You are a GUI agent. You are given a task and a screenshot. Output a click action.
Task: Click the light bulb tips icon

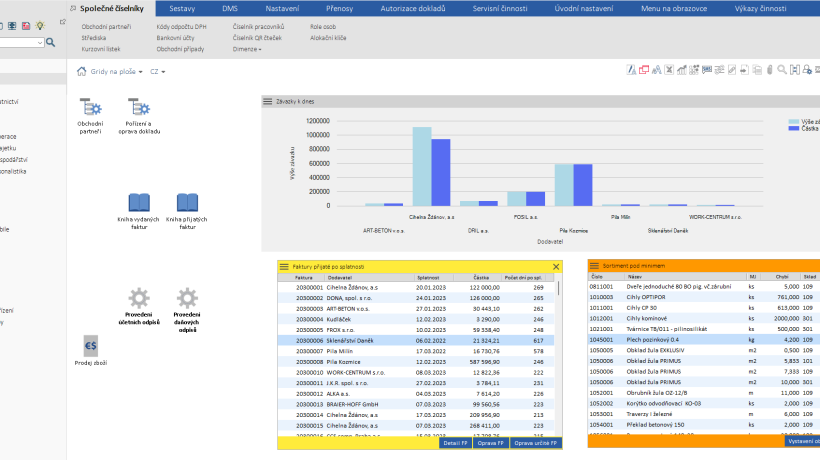[39, 24]
